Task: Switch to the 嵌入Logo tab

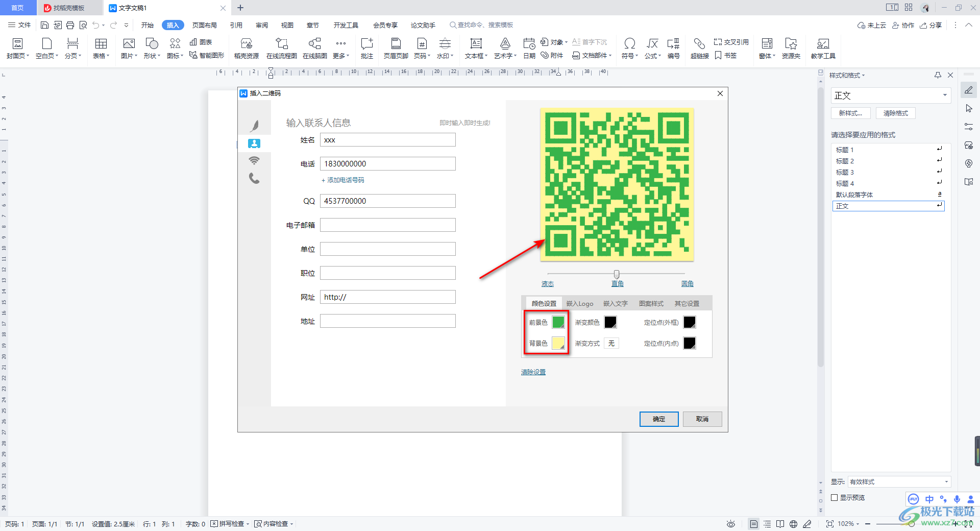Action: point(580,303)
